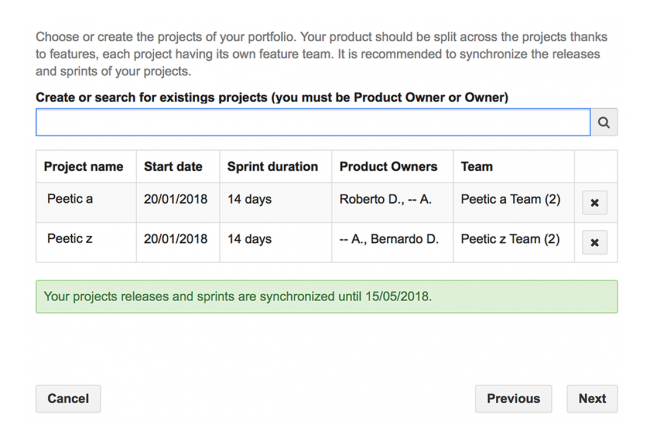This screenshot has height=445, width=650.
Task: Click the Start date column header
Action: (173, 167)
